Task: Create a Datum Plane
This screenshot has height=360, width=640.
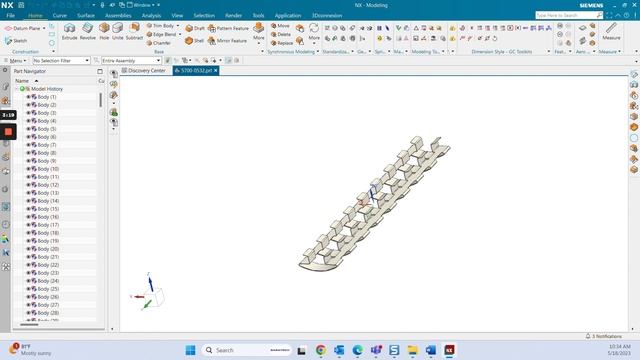Action: [22, 28]
